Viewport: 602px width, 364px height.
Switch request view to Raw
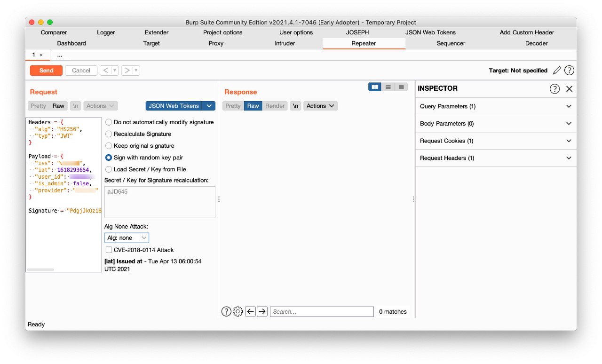click(58, 106)
